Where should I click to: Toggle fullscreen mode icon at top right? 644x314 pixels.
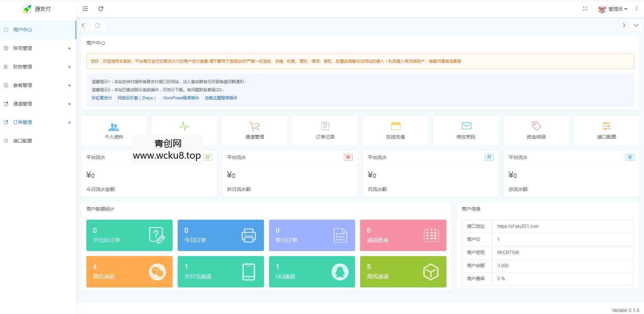585,9
